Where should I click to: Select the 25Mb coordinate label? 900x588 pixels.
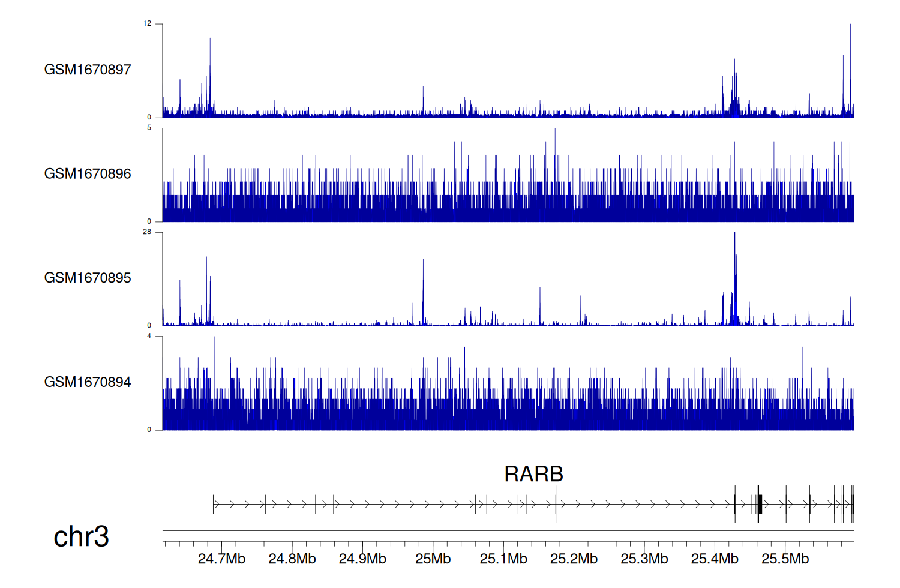[433, 559]
